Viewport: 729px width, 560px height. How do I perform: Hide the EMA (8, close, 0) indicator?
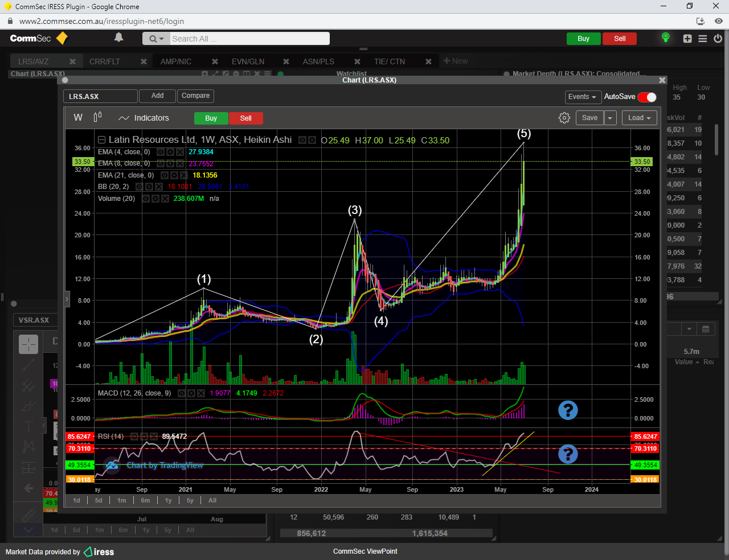point(161,163)
